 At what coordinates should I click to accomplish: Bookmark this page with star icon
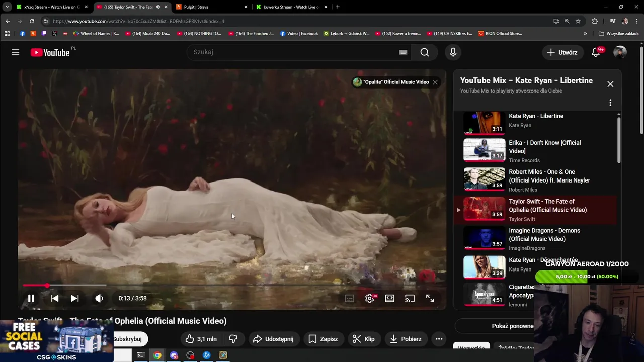tap(578, 21)
